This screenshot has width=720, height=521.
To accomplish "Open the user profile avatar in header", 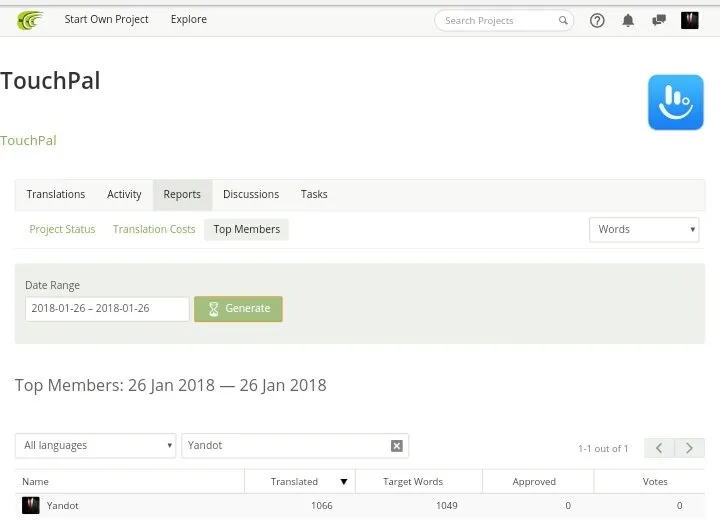I will (x=689, y=20).
